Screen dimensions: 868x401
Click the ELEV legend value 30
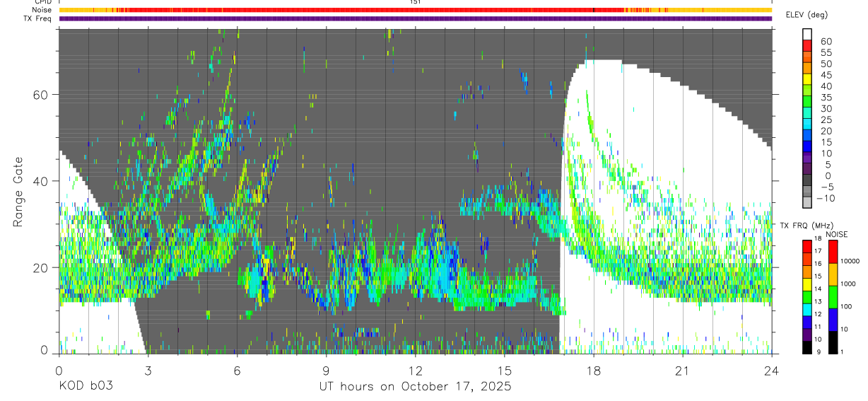pyautogui.click(x=825, y=108)
